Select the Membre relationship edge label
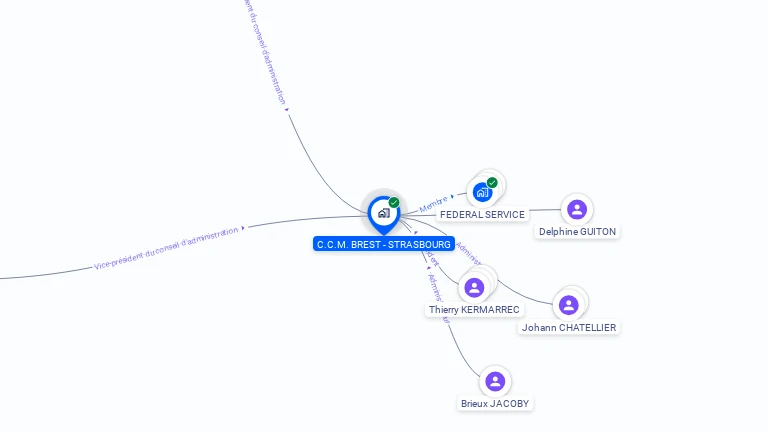The height and width of the screenshot is (432, 768). point(433,204)
